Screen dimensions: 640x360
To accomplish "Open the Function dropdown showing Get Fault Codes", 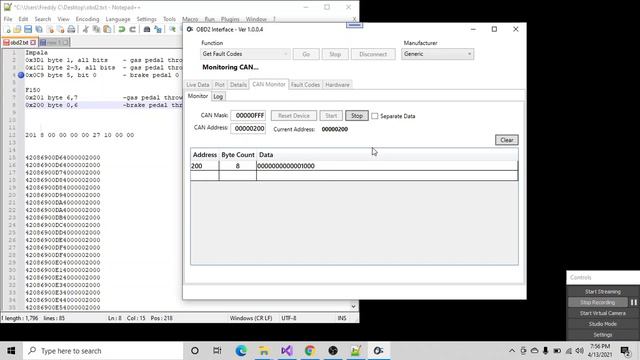I will [245, 54].
